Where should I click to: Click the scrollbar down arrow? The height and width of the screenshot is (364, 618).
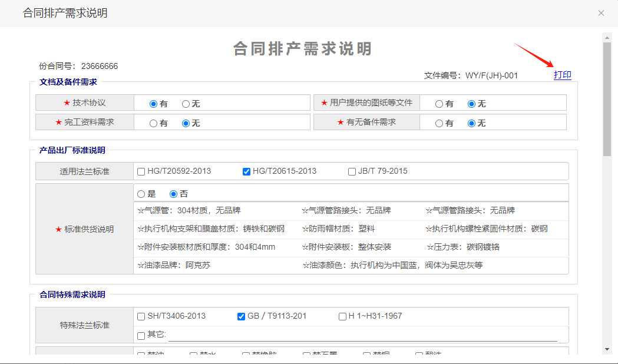tap(607, 349)
